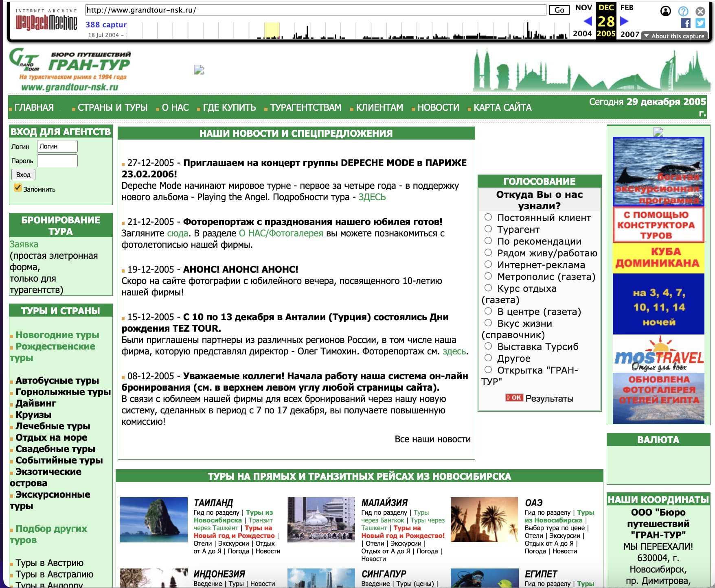Open the Круизы tours link
The width and height of the screenshot is (715, 588).
click(33, 415)
